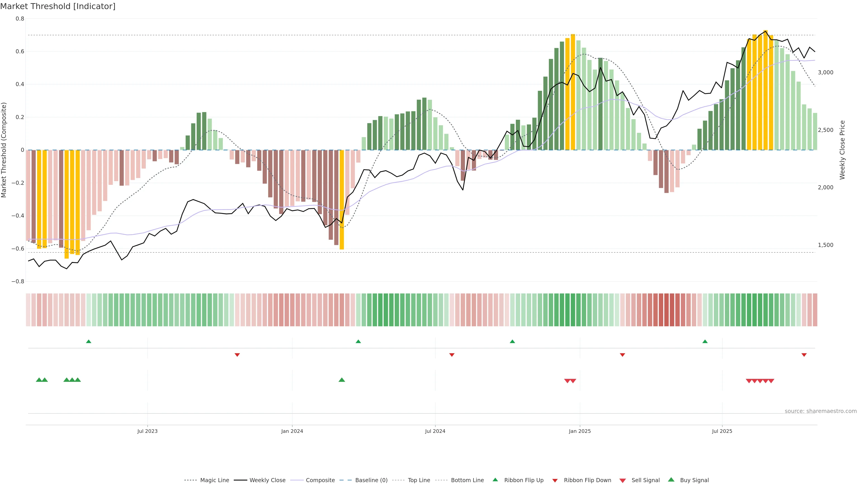
Task: Toggle the Top Line legend entry
Action: 419,480
